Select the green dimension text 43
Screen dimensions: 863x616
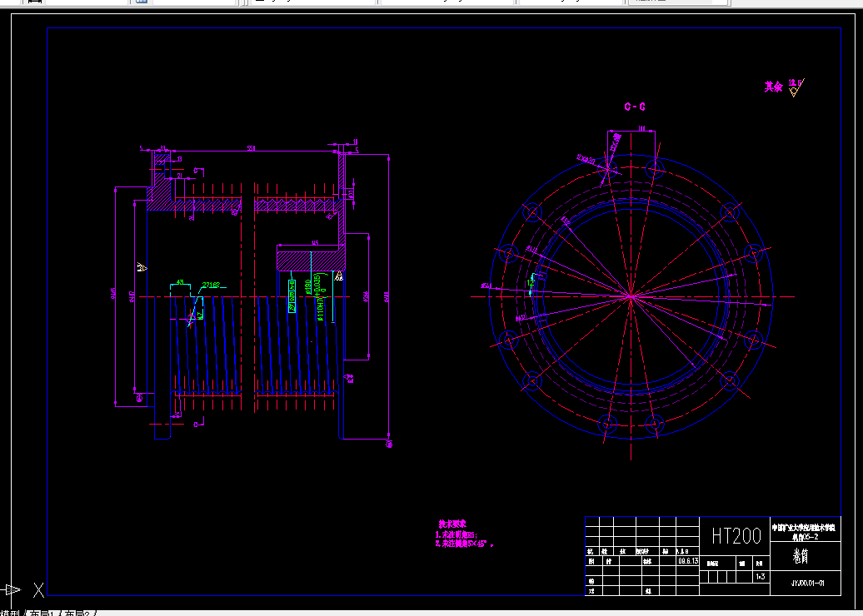(179, 282)
